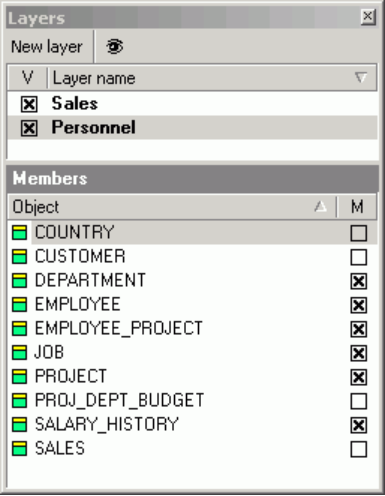Select the Sales layer row
This screenshot has height=496, width=385.
[193, 104]
